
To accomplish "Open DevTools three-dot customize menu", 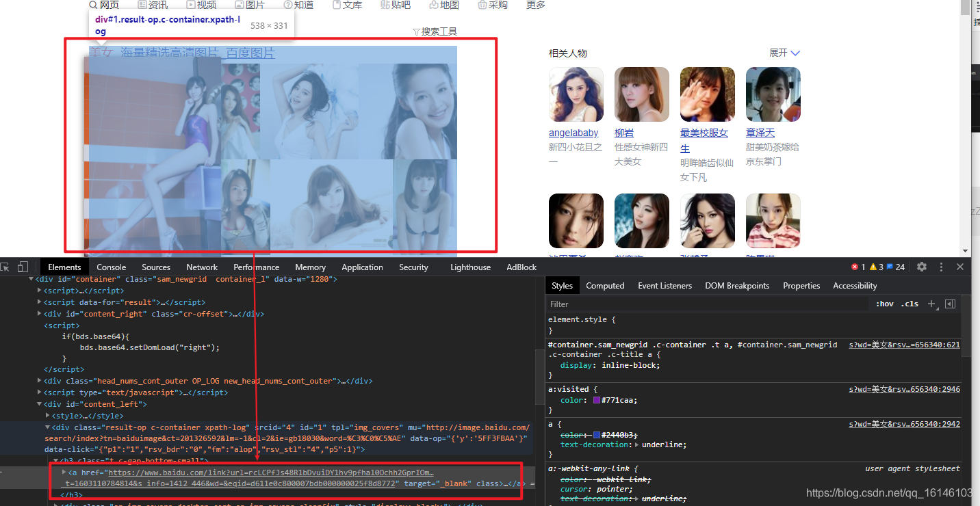I will [x=942, y=267].
